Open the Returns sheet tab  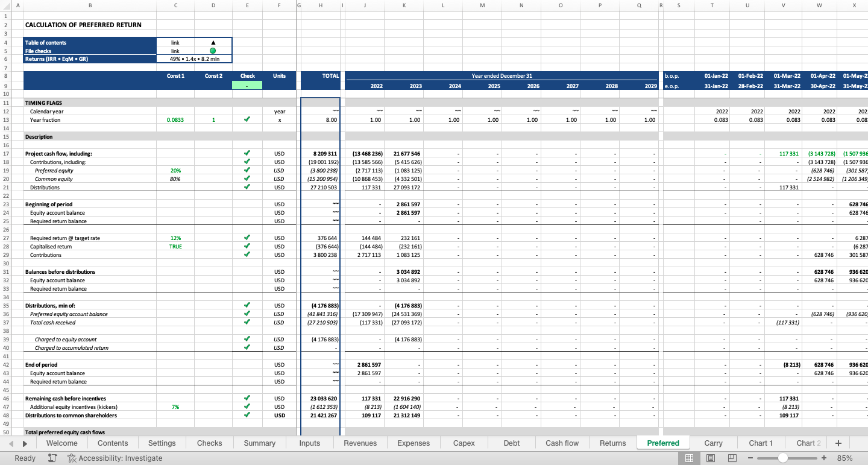613,443
